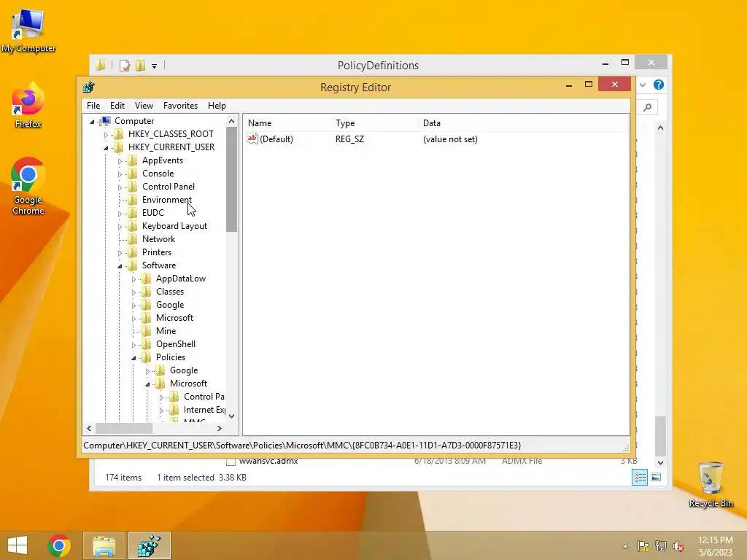Open the Customize Quick Access Toolbar dropdown
The height and width of the screenshot is (560, 747).
click(x=155, y=66)
